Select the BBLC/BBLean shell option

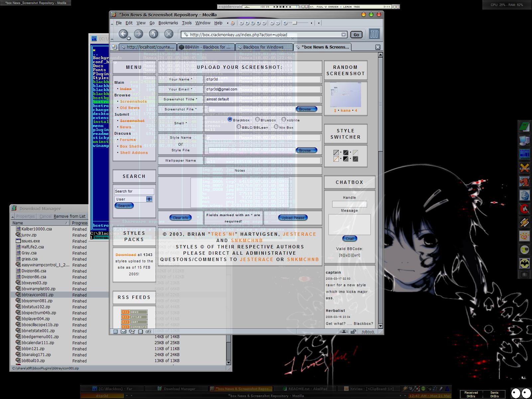(x=239, y=127)
